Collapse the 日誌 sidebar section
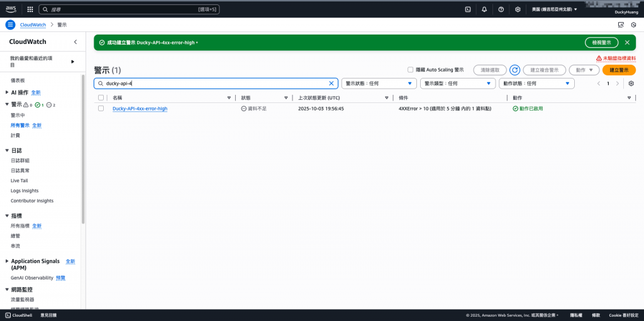The image size is (644, 321). tap(7, 150)
